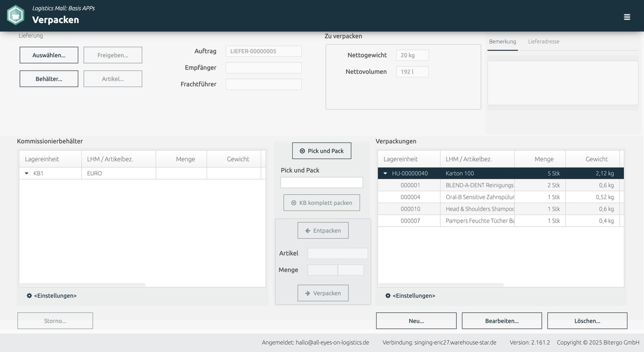Open the hamburger menu in header
644x352 pixels.
click(627, 17)
